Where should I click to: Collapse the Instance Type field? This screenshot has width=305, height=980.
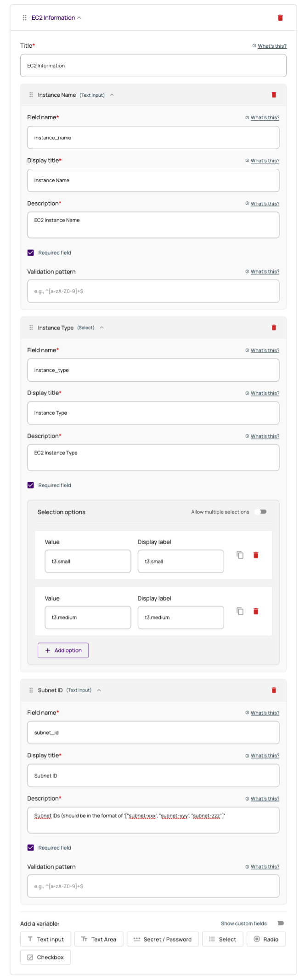pos(102,327)
